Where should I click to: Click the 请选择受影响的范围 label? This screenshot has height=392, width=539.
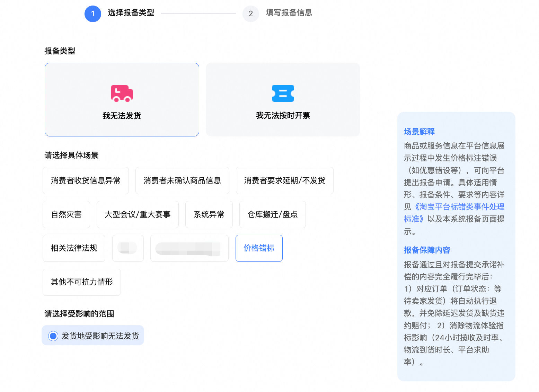click(x=79, y=314)
